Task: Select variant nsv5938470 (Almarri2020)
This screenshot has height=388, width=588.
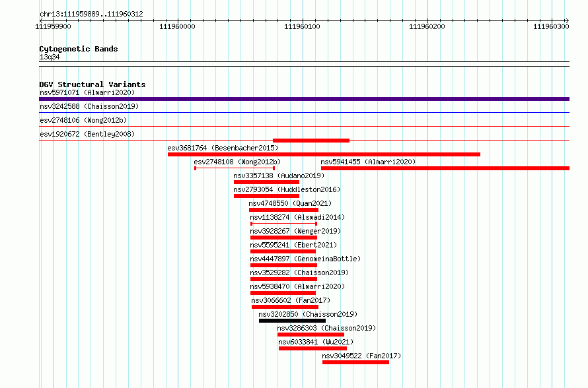Action: click(297, 286)
